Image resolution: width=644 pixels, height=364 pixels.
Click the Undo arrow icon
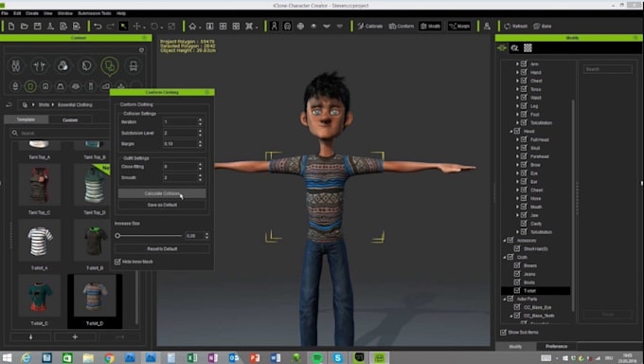click(x=98, y=27)
